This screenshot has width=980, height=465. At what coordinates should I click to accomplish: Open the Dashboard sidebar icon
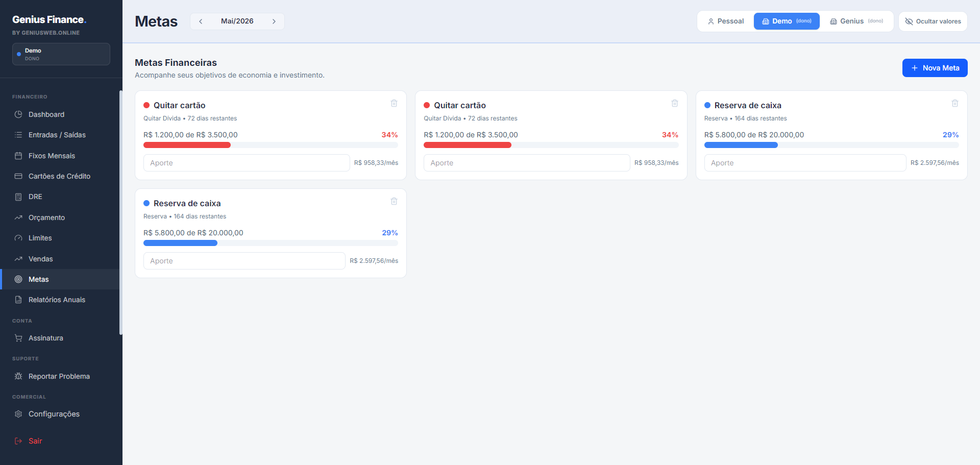(18, 114)
